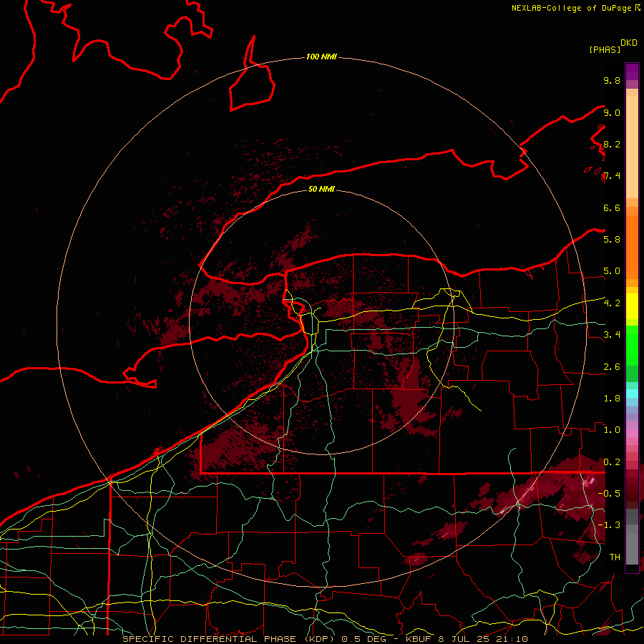Click the 5.8 scale value
The width and height of the screenshot is (644, 644).
[x=612, y=240]
